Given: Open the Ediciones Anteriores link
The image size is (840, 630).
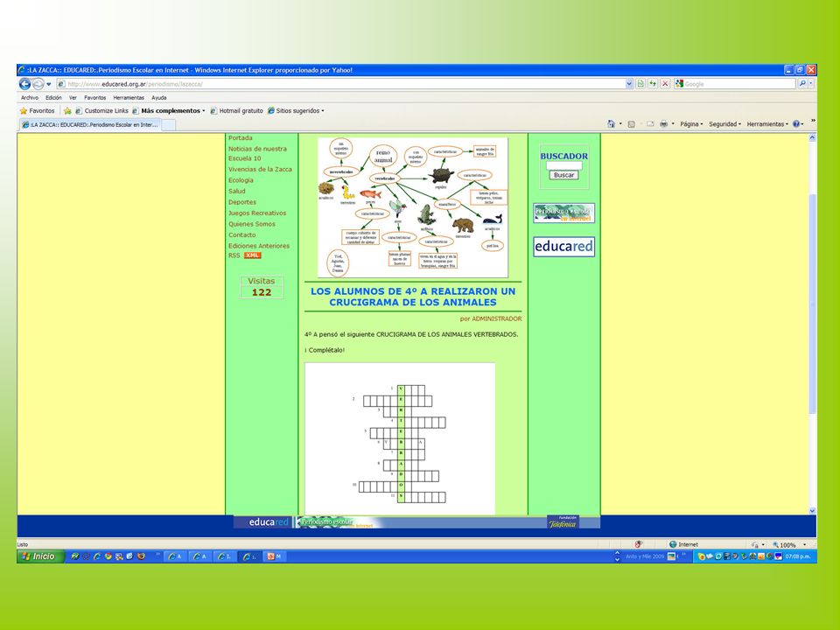Looking at the screenshot, I should coord(259,246).
